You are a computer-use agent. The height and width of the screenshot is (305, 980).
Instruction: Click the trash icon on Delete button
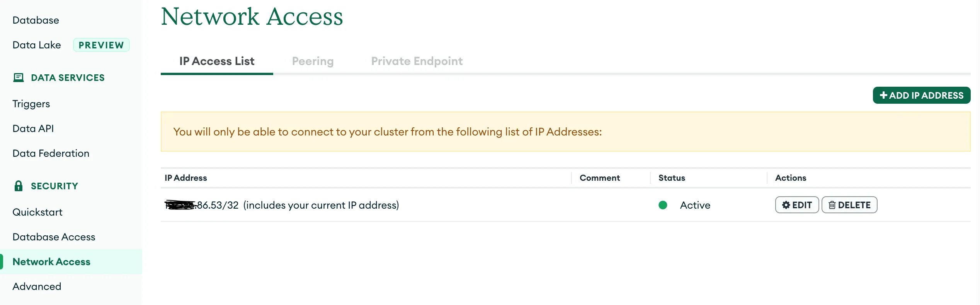832,205
